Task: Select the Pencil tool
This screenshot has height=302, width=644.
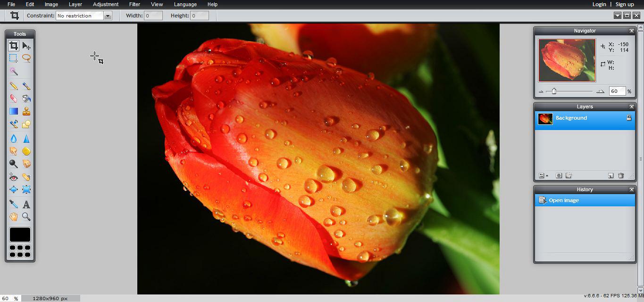Action: [14, 86]
